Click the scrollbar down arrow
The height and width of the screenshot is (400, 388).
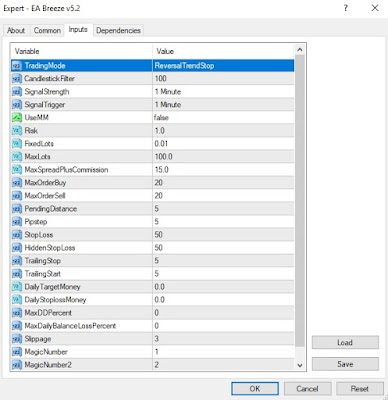click(300, 365)
